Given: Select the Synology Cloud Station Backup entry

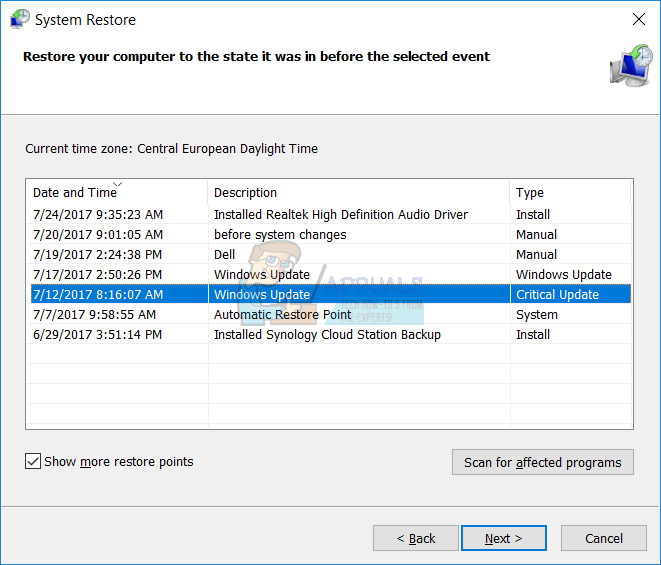Looking at the screenshot, I should coord(327,334).
